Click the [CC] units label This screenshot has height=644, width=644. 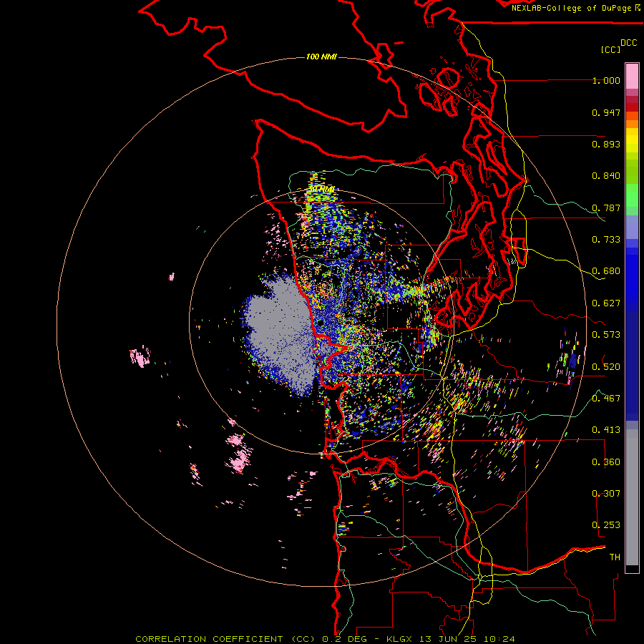coord(610,49)
